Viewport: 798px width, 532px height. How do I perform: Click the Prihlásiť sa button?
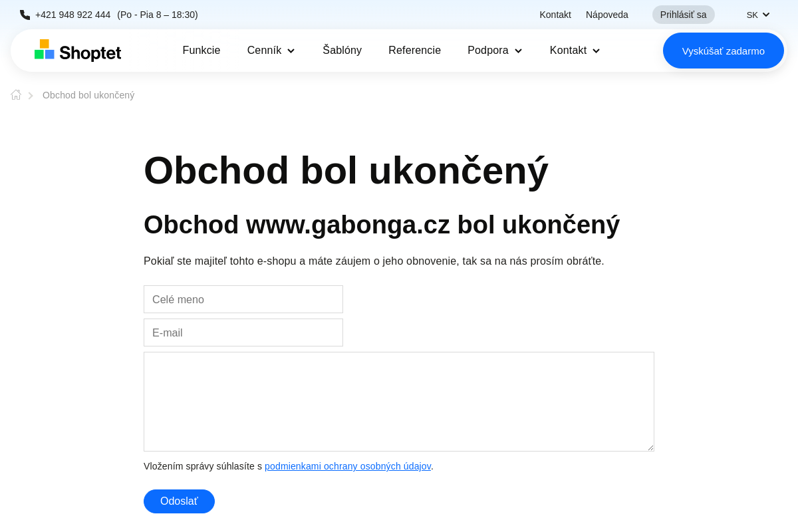click(x=683, y=14)
